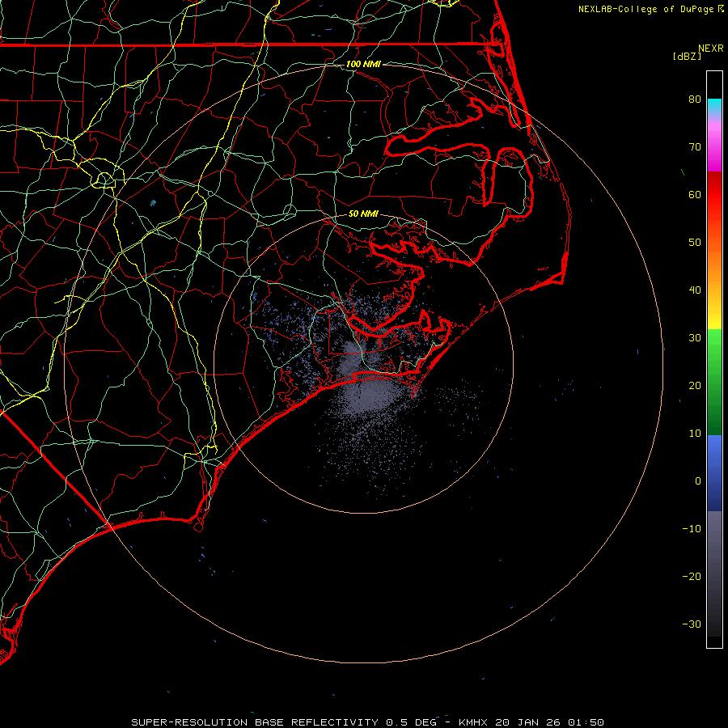The width and height of the screenshot is (728, 728).
Task: Click the NEXR label above color scale
Action: tap(711, 48)
